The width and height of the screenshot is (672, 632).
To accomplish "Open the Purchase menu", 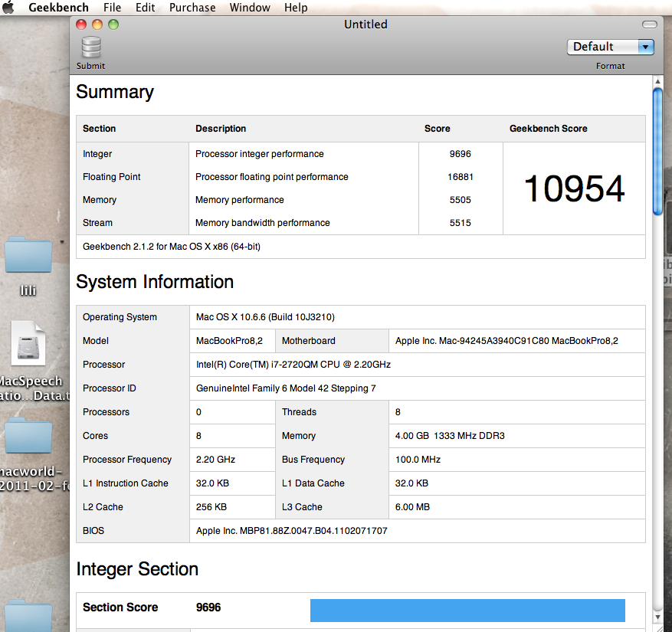I will (x=192, y=8).
